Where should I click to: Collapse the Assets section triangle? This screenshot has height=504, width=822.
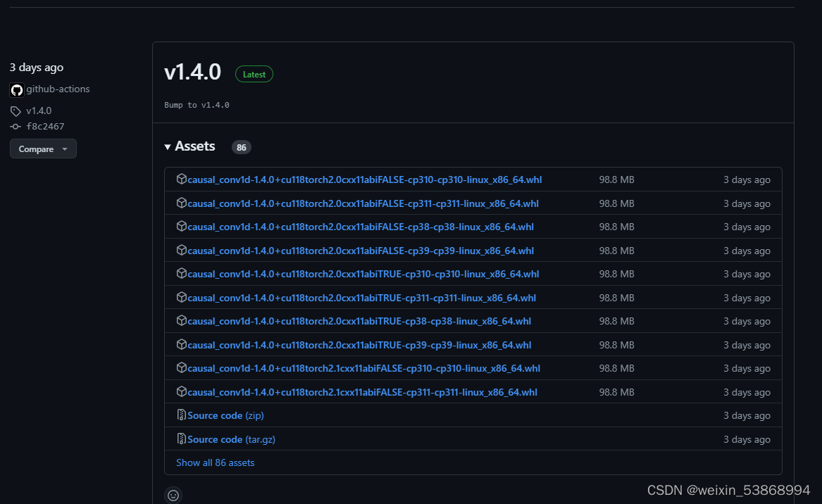click(x=168, y=147)
